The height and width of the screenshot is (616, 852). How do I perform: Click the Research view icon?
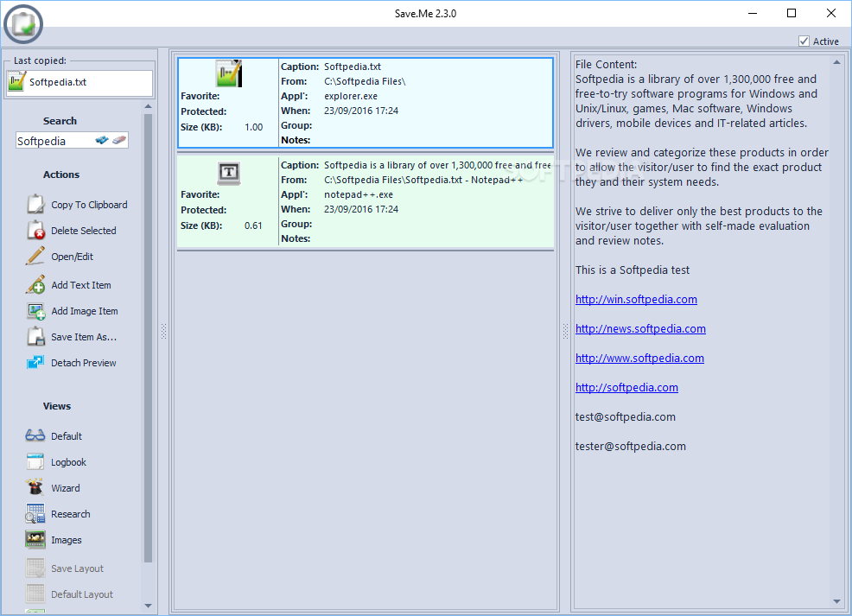coord(35,513)
